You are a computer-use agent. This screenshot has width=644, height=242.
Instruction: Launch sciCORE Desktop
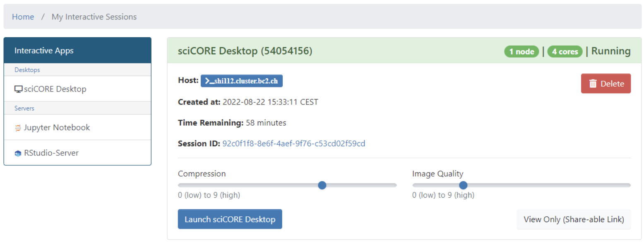(230, 219)
